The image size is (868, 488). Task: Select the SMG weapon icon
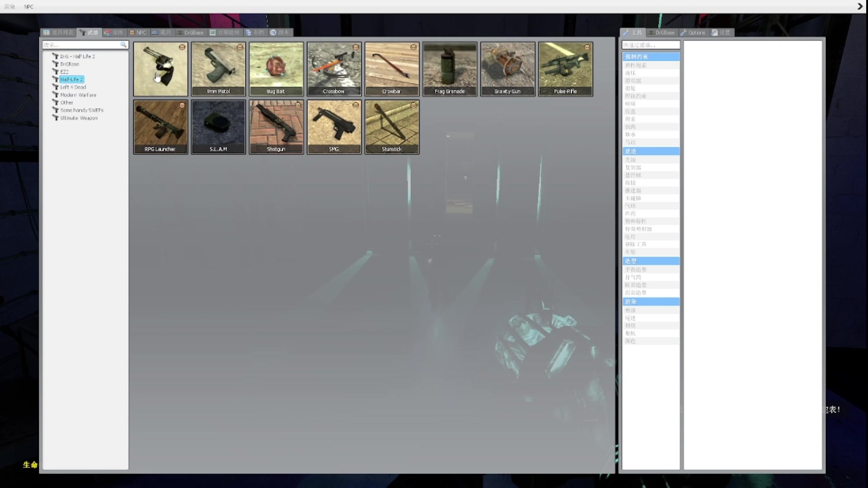(334, 127)
